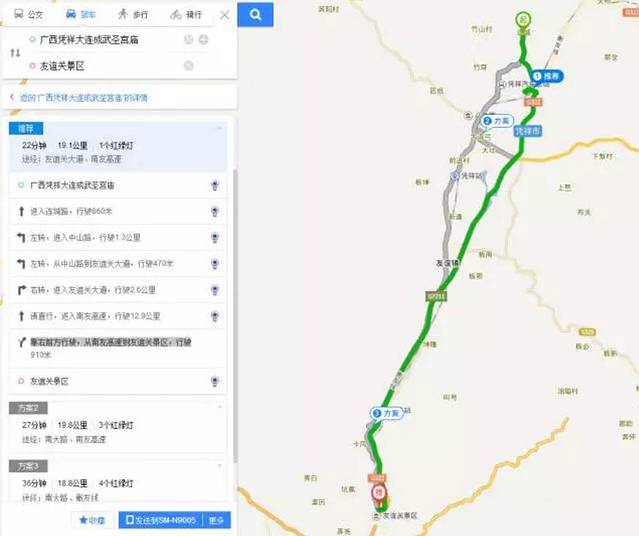Expand 方案3 route with 36分钟
Screen dimensions: 639x536
117,481
